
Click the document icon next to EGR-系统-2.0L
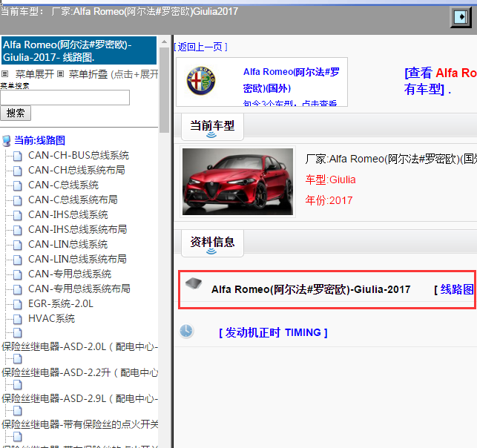point(18,304)
